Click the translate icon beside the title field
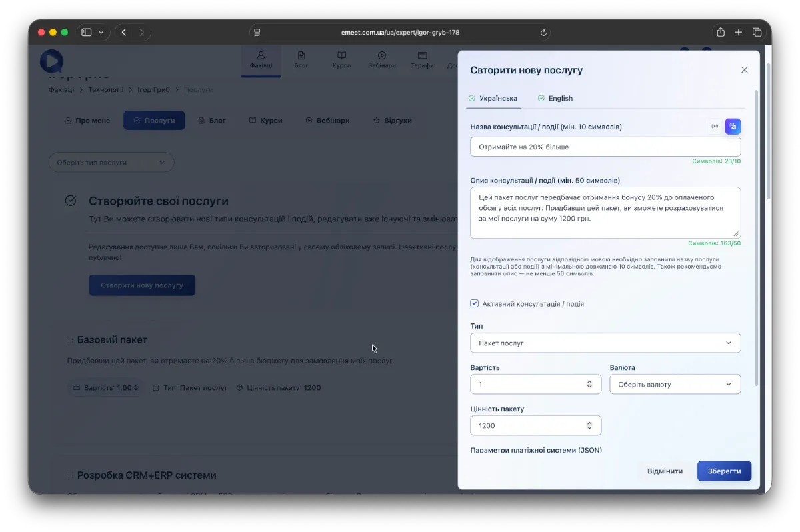Screen dimensions: 800x532 tap(733, 127)
